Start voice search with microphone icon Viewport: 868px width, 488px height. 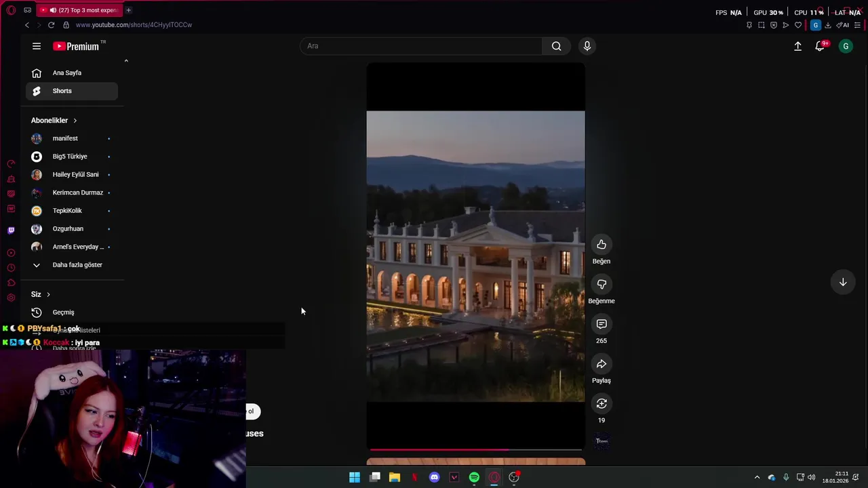click(587, 46)
